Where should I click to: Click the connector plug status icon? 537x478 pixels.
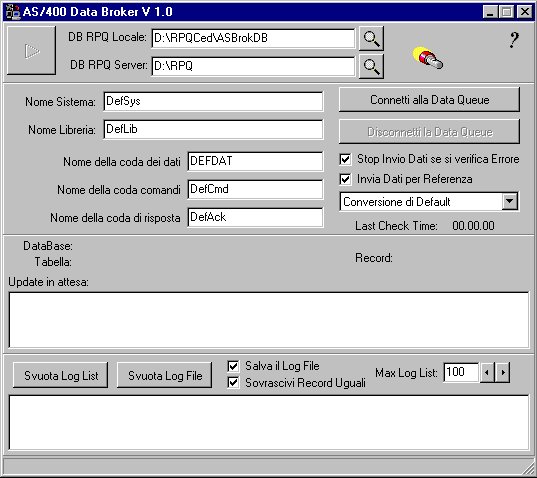(428, 58)
